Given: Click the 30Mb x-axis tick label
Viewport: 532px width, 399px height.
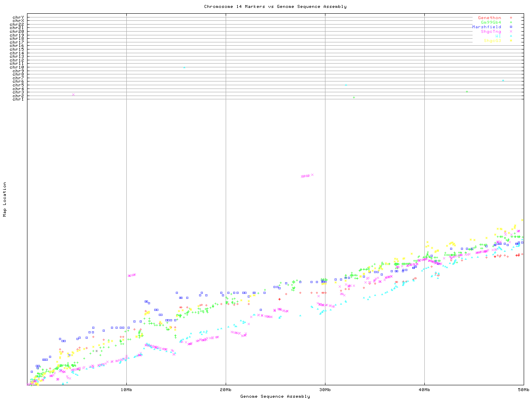Looking at the screenshot, I should click(x=325, y=390).
